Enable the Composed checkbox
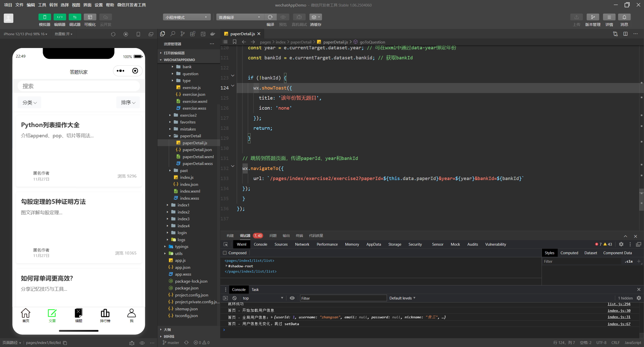 tap(225, 253)
